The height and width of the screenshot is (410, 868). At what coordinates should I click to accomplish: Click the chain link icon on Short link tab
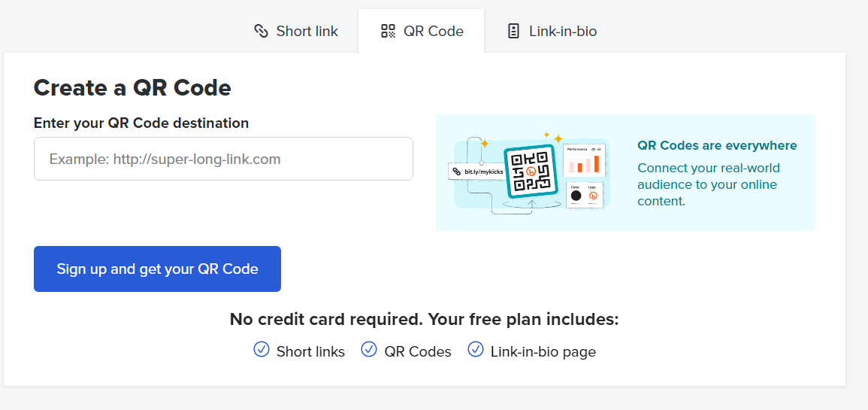(261, 31)
